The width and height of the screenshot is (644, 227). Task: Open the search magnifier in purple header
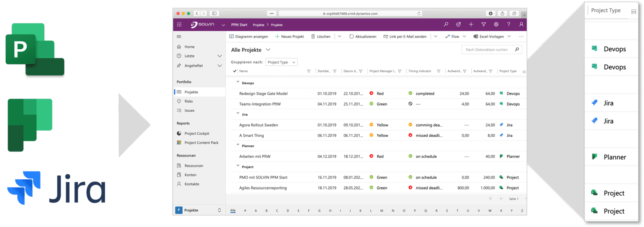(x=446, y=25)
